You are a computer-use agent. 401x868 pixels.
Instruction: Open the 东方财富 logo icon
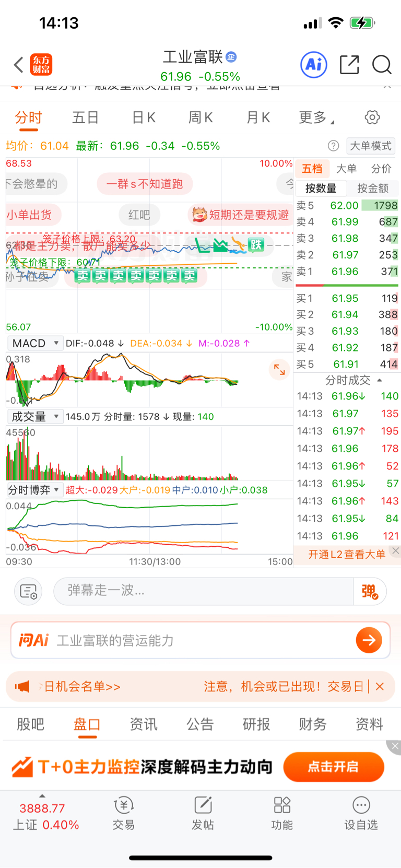point(41,65)
